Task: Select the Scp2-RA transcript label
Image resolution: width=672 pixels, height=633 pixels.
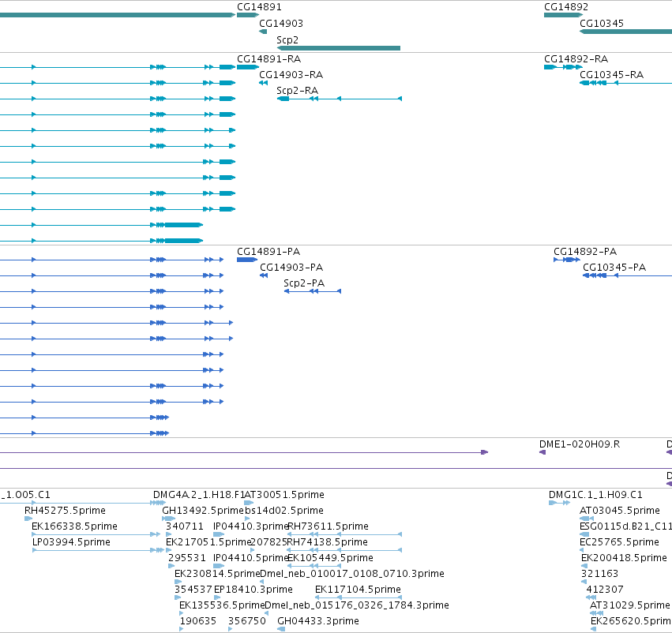Action: (297, 90)
